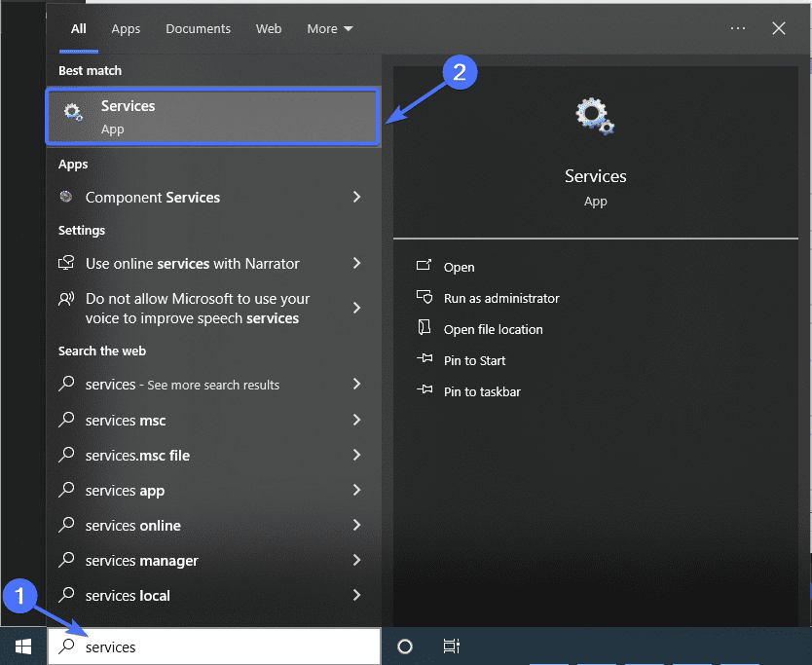
Task: Expand 'services app' chevron
Action: [x=356, y=490]
